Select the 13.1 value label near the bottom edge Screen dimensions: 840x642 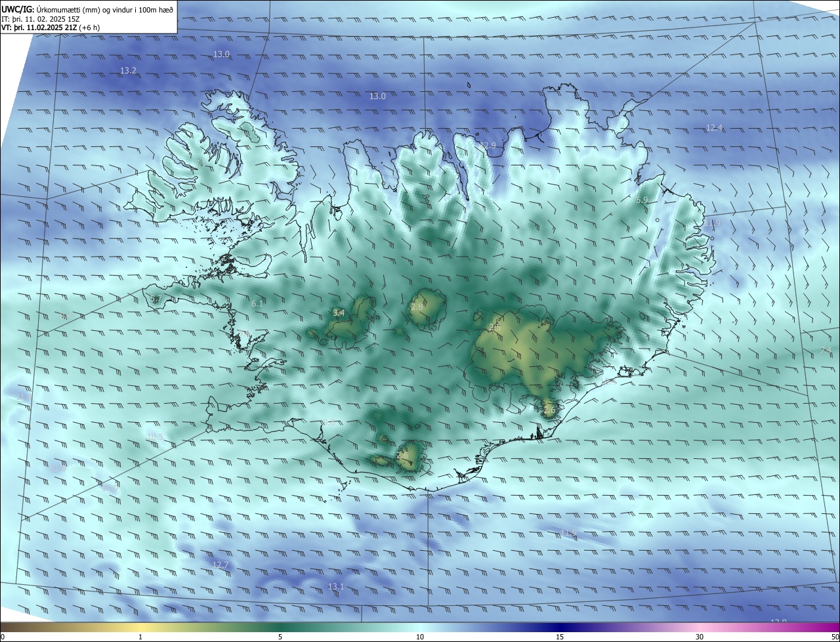point(335,586)
